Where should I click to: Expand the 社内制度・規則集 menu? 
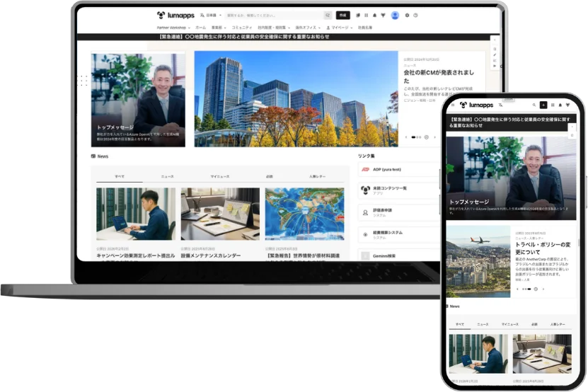[x=274, y=28]
